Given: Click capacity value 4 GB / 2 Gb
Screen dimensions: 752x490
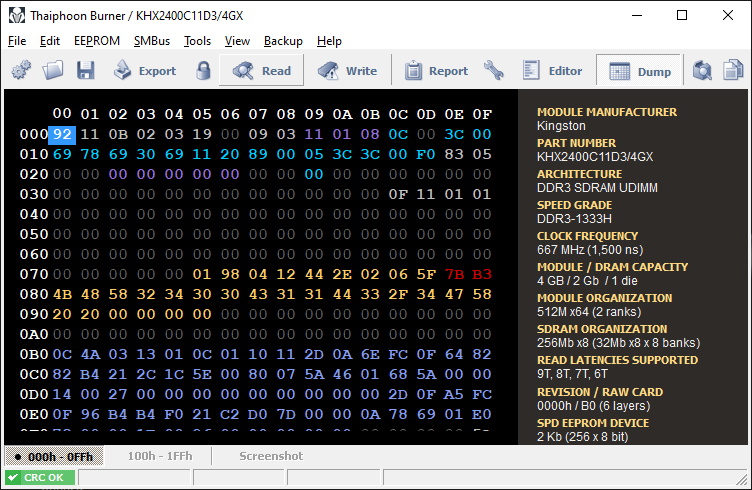Looking at the screenshot, I should 587,281.
